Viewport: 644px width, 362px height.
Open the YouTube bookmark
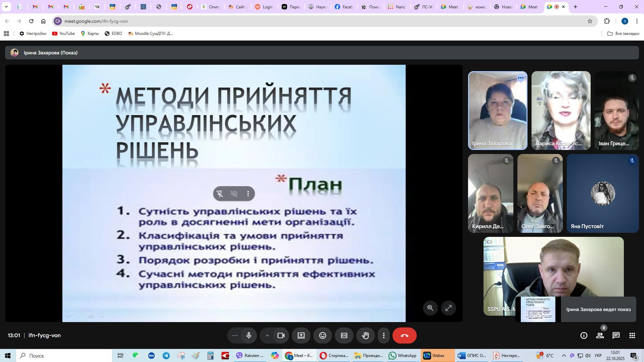[x=63, y=34]
